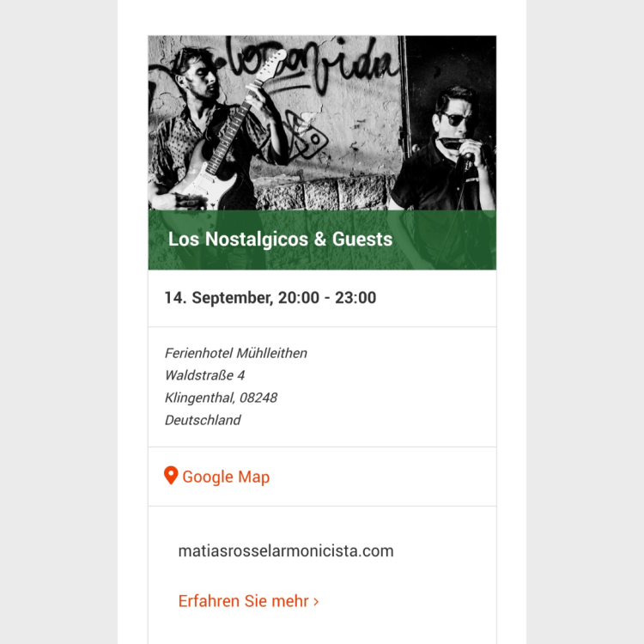This screenshot has height=644, width=644.
Task: Click the Ferienhotel Mühlleithen venue name
Action: 236,353
